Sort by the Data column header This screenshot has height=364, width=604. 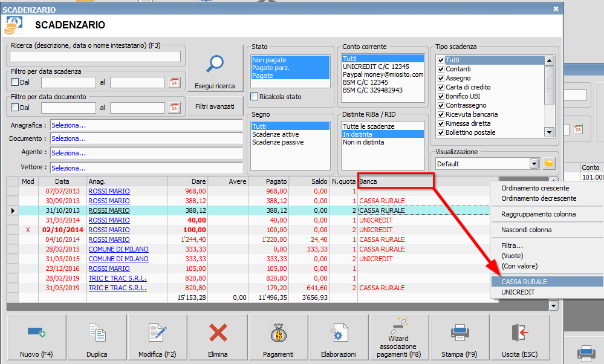click(62, 181)
